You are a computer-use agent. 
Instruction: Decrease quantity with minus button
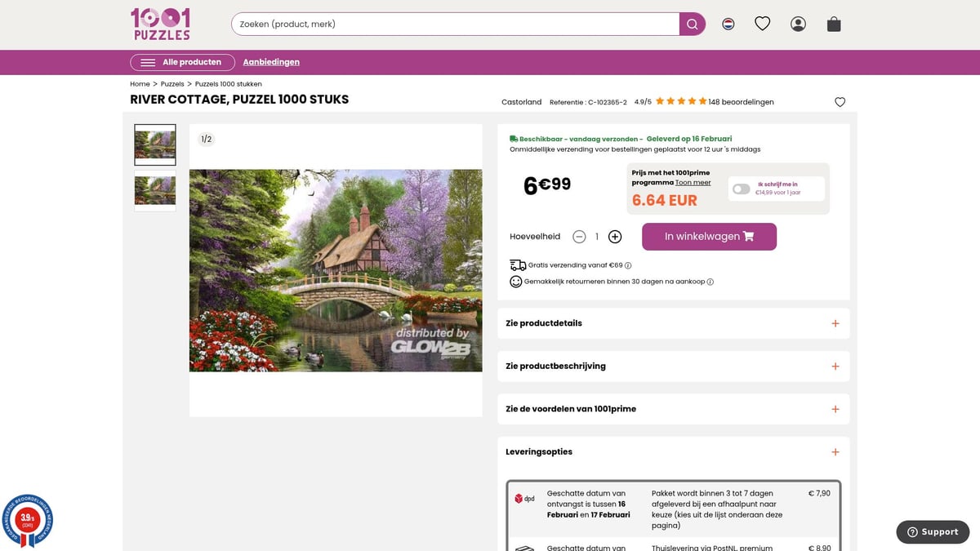click(579, 237)
